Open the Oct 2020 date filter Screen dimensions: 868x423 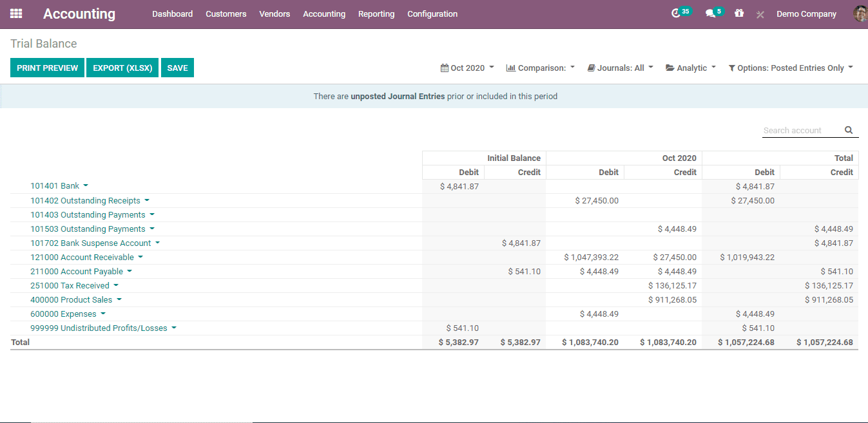click(467, 68)
